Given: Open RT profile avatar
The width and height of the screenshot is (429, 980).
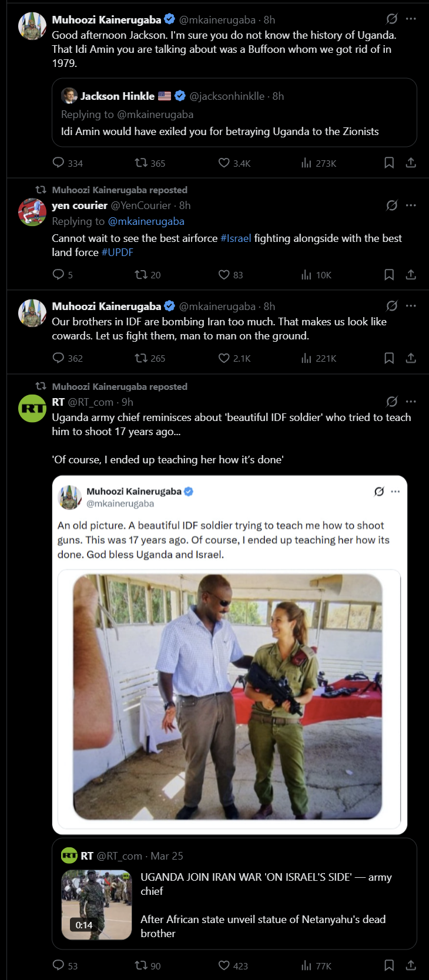Looking at the screenshot, I should point(32,408).
